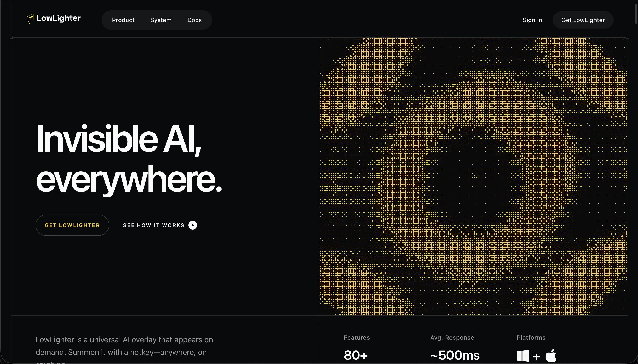
Task: Click the Apple platform icon
Action: tap(551, 356)
